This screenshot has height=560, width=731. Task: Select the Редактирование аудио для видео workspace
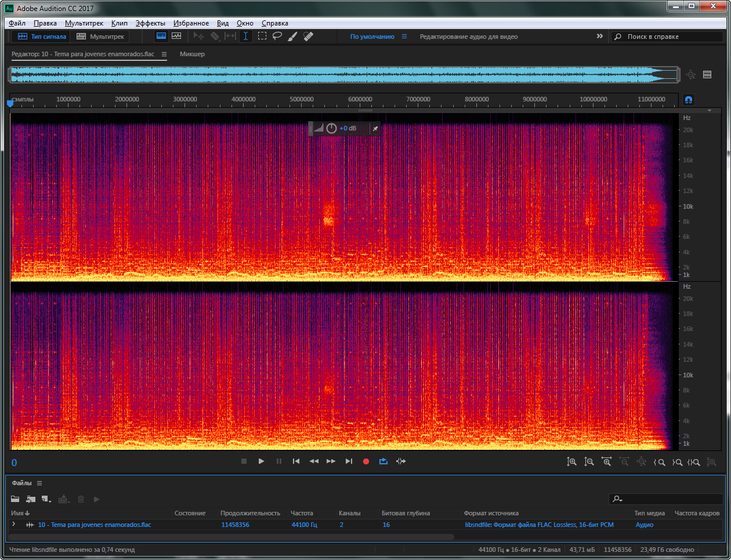tap(468, 37)
